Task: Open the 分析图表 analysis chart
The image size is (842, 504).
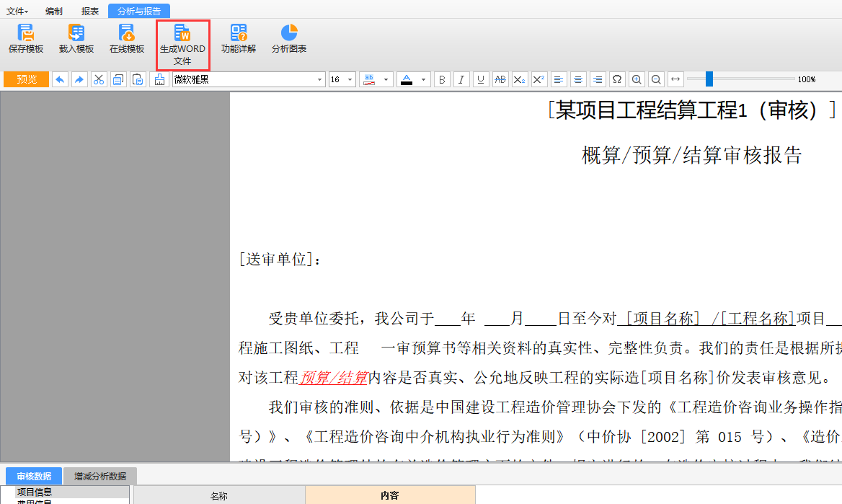Action: (289, 39)
